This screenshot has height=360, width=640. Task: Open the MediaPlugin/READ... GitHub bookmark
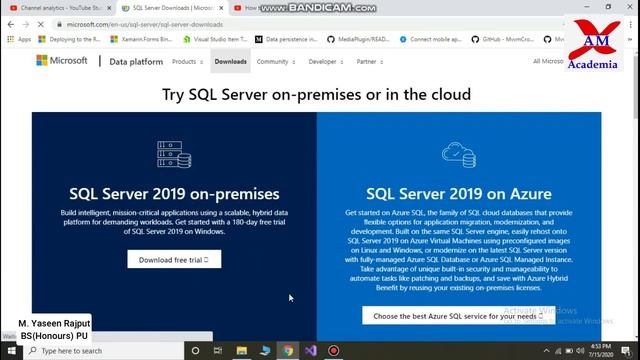click(x=359, y=39)
